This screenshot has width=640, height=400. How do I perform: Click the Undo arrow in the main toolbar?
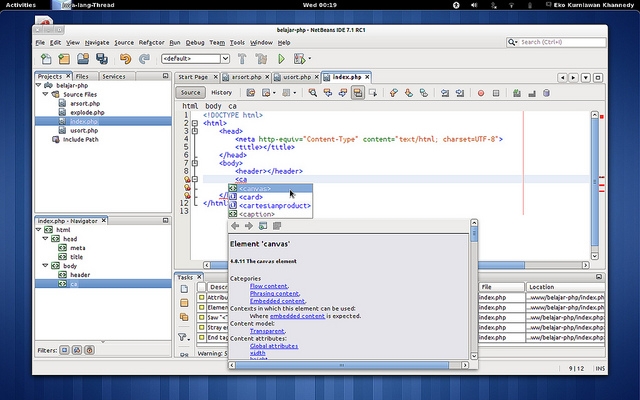[127, 59]
